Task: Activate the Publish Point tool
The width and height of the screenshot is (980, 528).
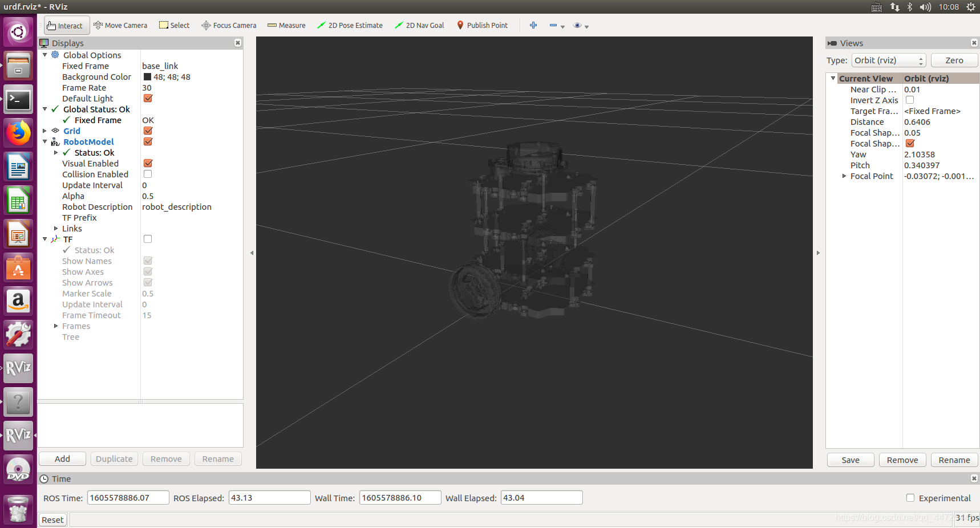Action: [x=482, y=25]
